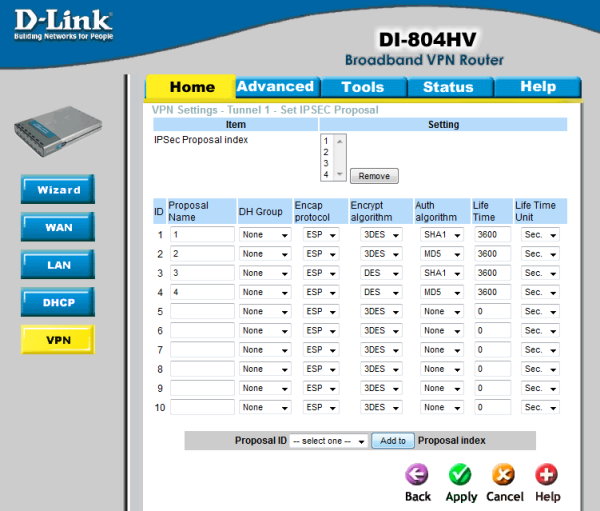This screenshot has width=600, height=511.
Task: Open Encrypt algorithm 3DES dropdown in row 2
Action: [x=381, y=254]
